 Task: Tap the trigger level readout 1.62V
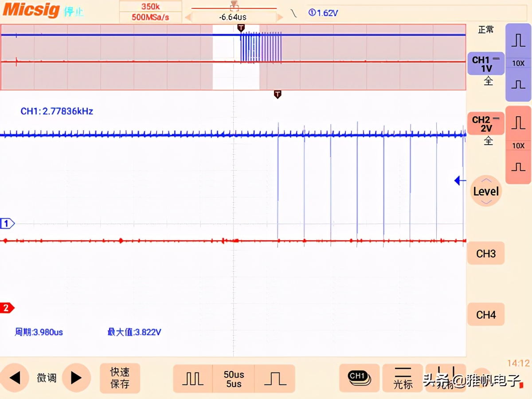[x=323, y=13]
